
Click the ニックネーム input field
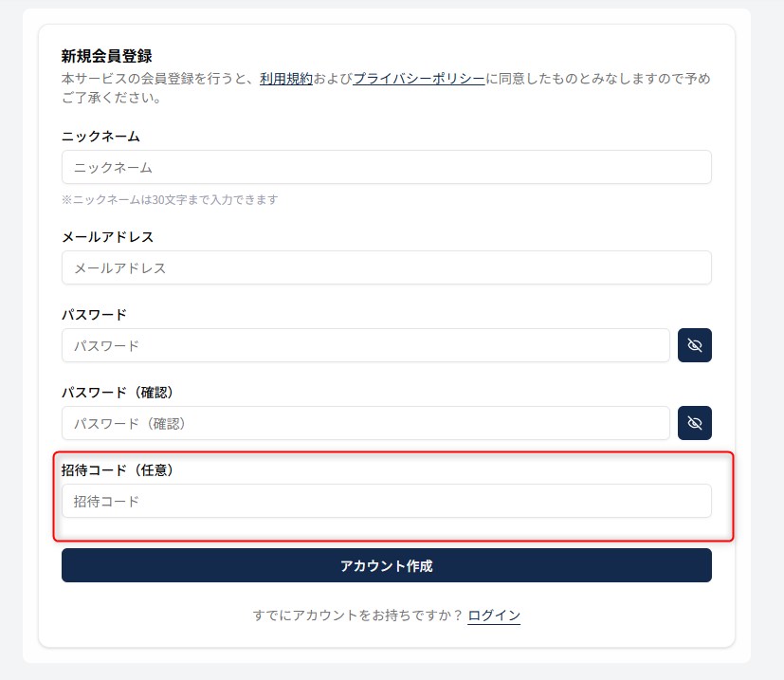coord(386,167)
